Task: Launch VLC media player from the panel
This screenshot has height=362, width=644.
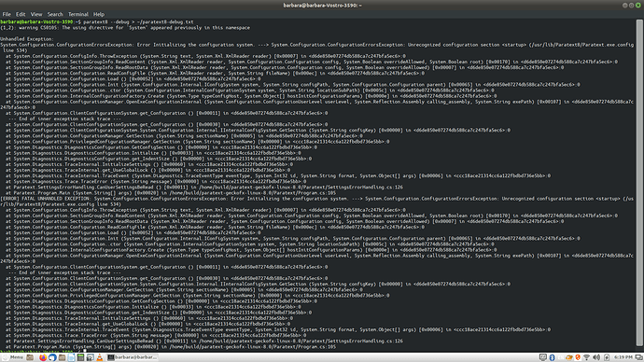Action: (99, 357)
